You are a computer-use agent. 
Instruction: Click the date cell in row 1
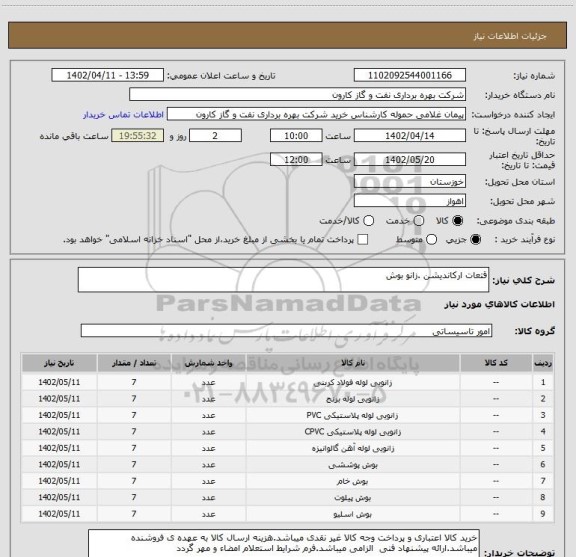click(59, 382)
